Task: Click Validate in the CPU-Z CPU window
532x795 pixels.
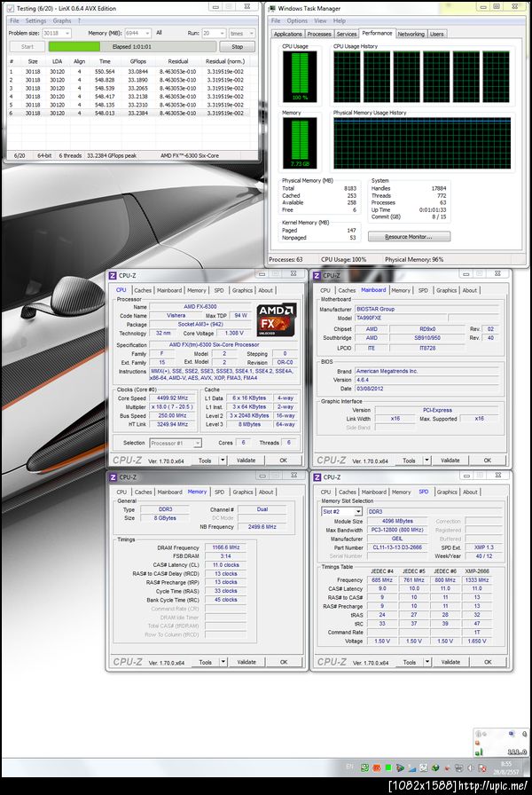Action: (x=246, y=460)
